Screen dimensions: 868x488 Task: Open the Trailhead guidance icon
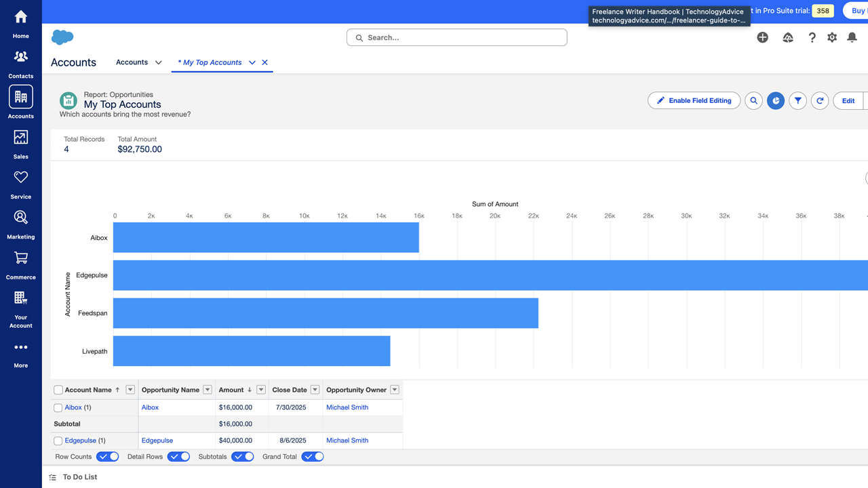coord(788,38)
